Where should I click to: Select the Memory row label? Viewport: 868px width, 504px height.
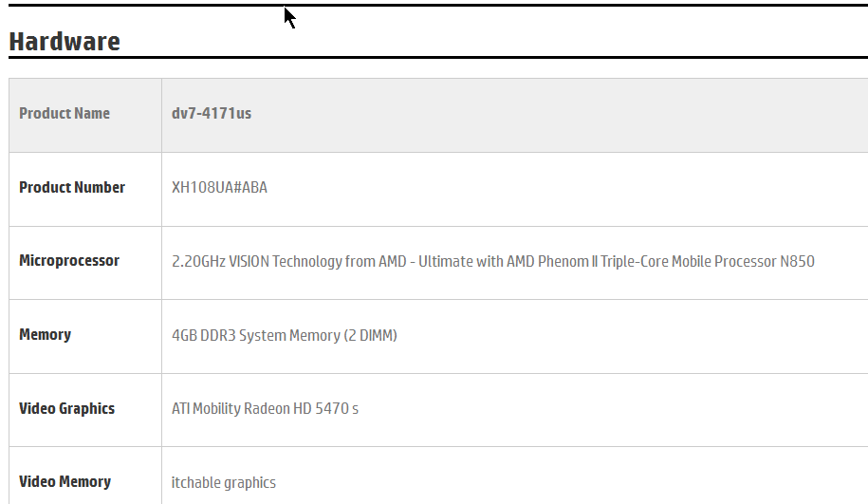[46, 334]
